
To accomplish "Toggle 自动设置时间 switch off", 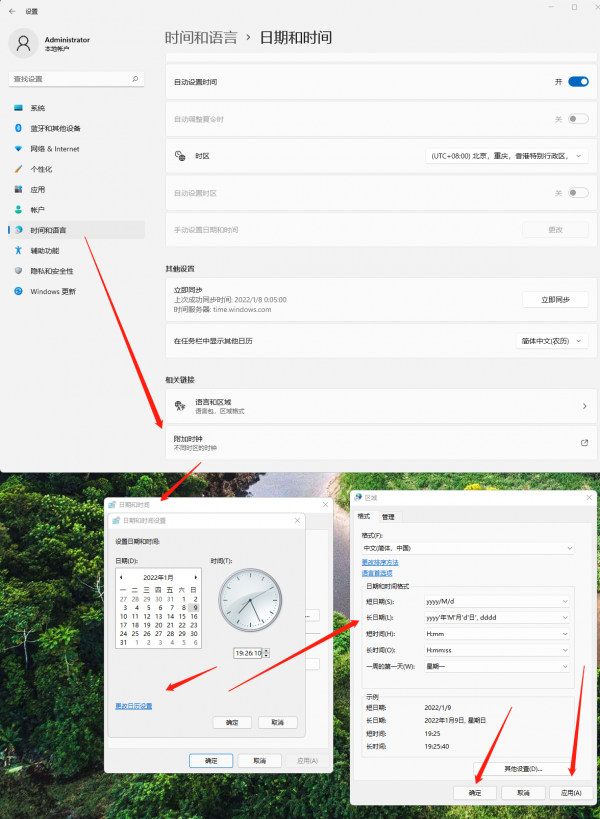I will point(578,81).
